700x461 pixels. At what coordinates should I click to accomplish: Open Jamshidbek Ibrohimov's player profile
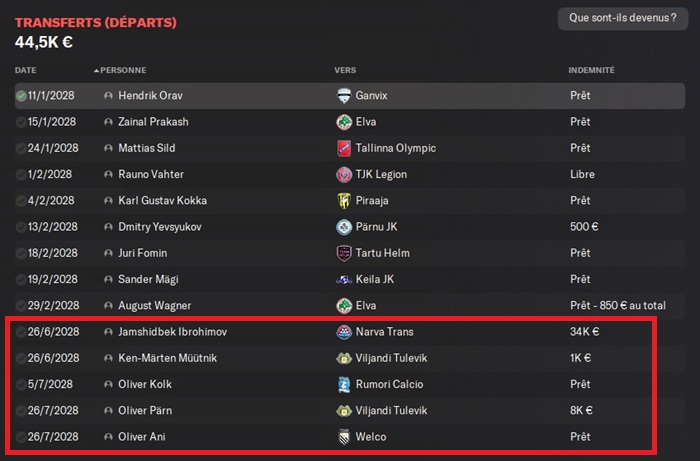coord(173,331)
